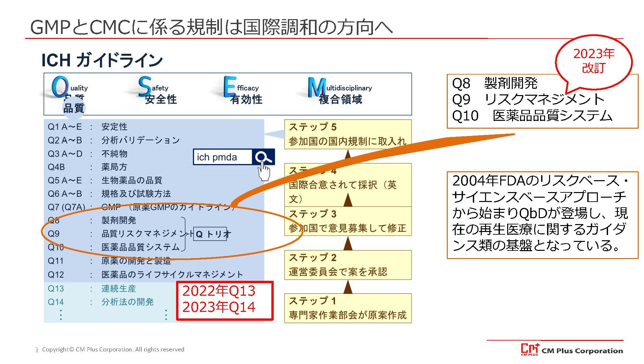Click the Quality Q letter icon
644x364 pixels.
point(60,87)
